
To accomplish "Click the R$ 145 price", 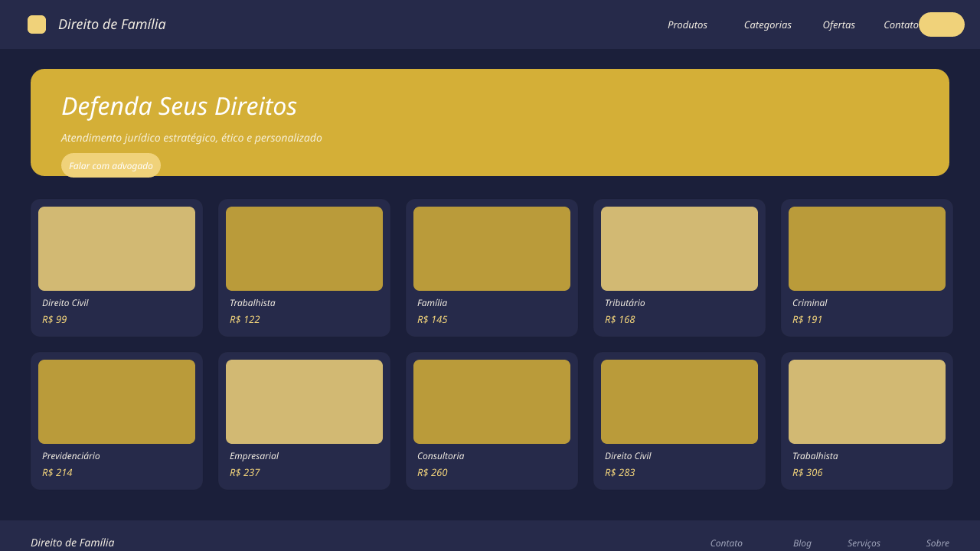I will (433, 320).
